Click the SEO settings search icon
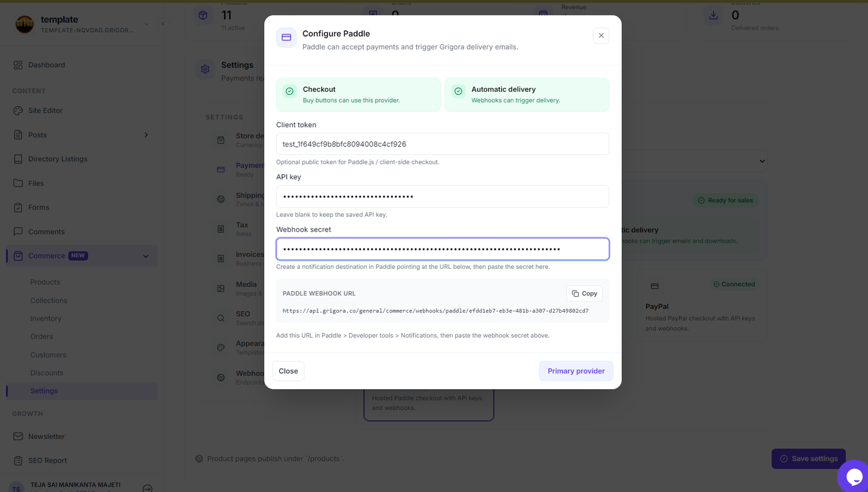 [x=221, y=318]
